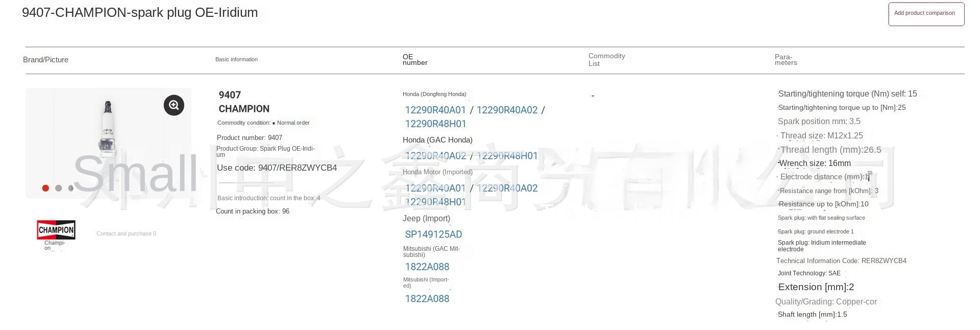
Task: Open 12290R48H01 under Honda (Dongfeng Honda)
Action: pyautogui.click(x=435, y=124)
